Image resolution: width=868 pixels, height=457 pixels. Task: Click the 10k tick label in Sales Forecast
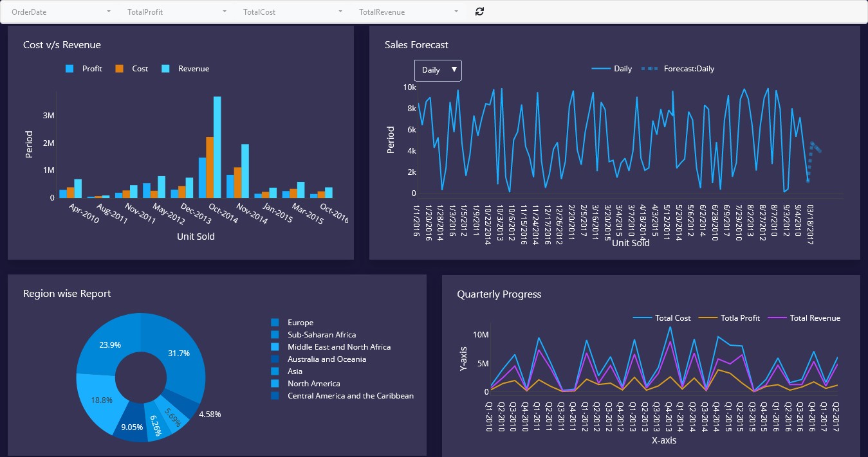click(409, 87)
